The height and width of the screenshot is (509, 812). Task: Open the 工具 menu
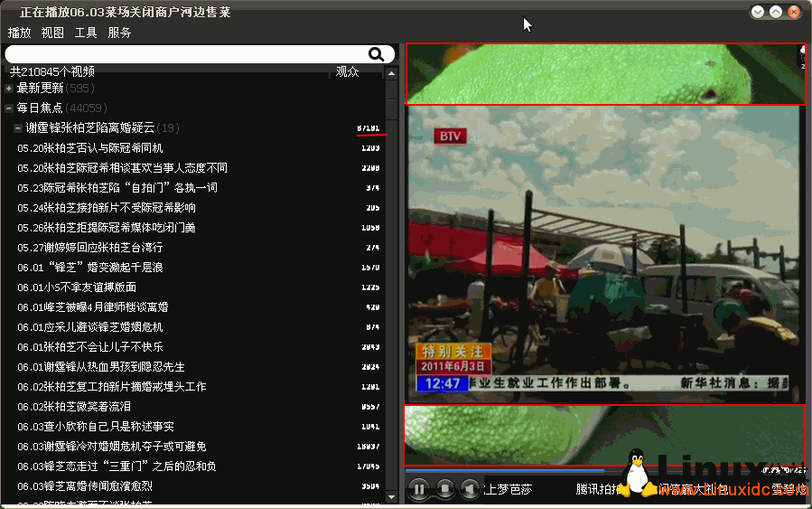point(86,33)
